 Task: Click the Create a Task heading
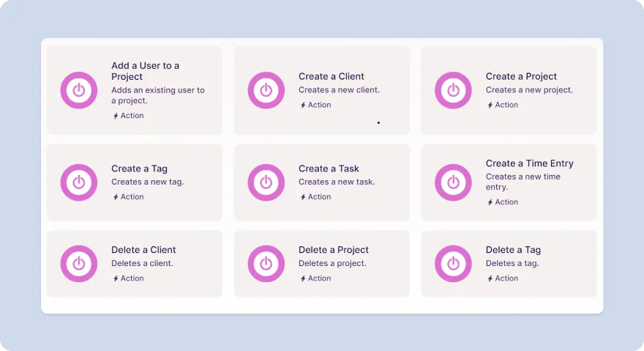[329, 169]
